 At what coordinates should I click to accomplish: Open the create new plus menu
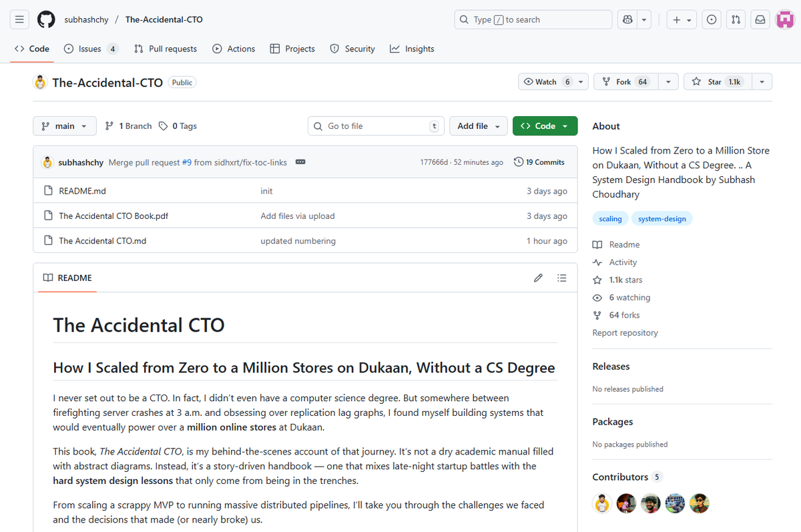tap(682, 20)
